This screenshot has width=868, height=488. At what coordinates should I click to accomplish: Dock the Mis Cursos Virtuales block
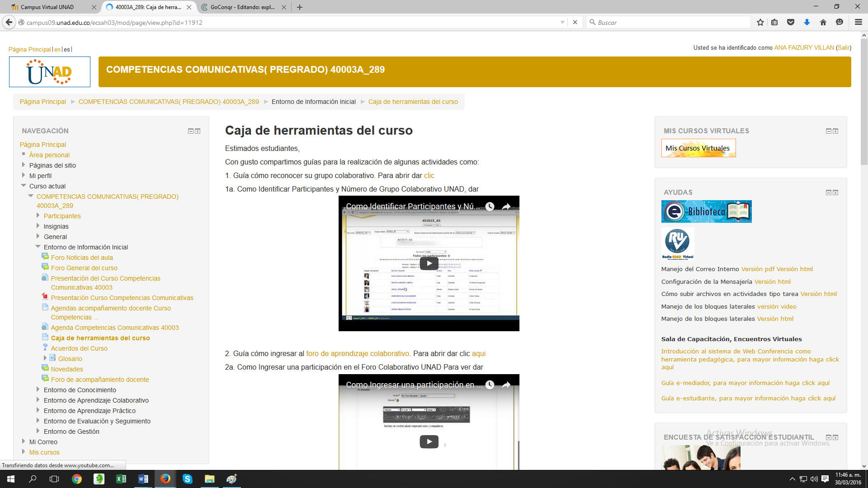(x=835, y=131)
